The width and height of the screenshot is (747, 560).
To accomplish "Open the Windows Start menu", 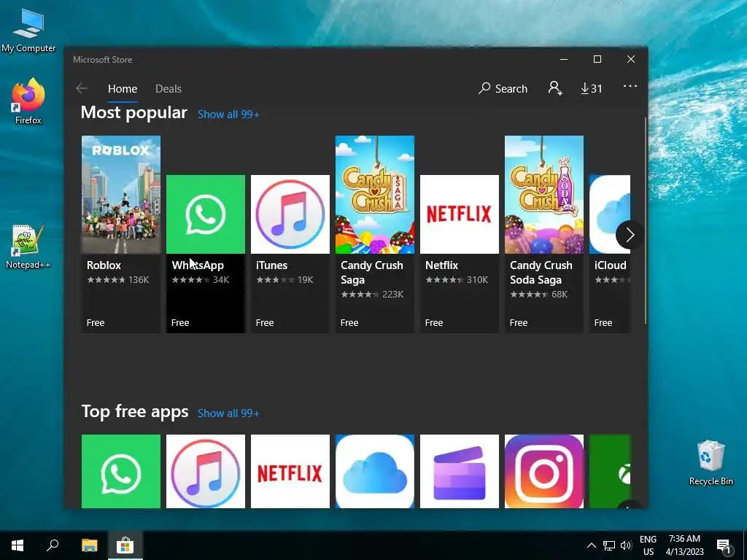I will [x=18, y=545].
